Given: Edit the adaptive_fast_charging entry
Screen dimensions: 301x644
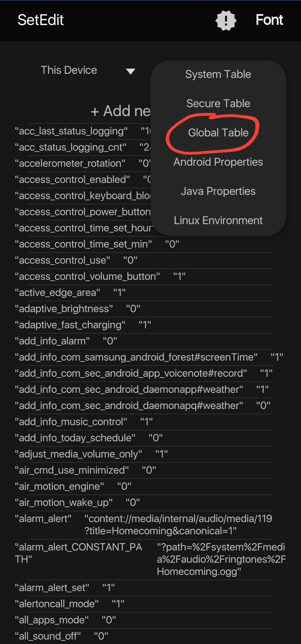Looking at the screenshot, I should 83,325.
